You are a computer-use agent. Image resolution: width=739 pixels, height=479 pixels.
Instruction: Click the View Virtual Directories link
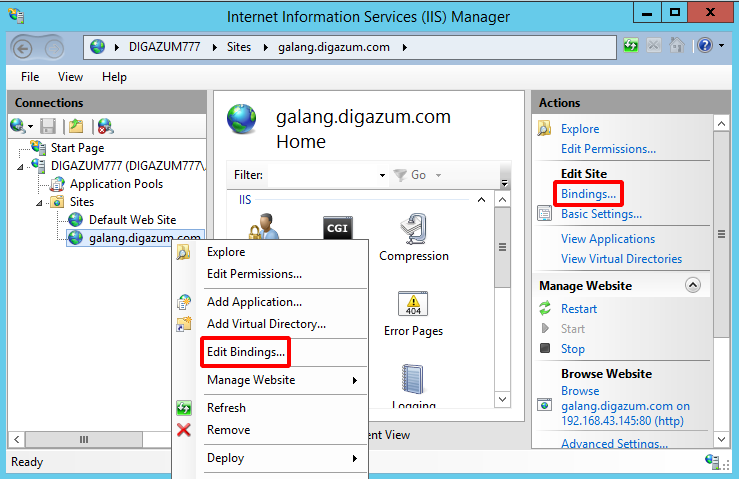tap(621, 258)
